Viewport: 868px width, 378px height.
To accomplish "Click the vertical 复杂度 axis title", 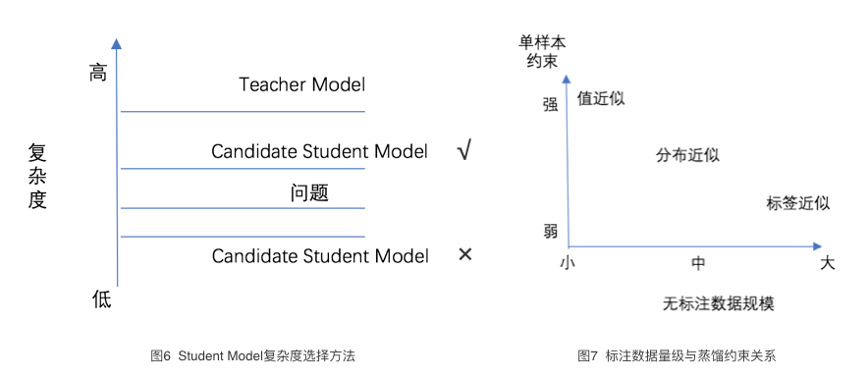I will 37,177.
